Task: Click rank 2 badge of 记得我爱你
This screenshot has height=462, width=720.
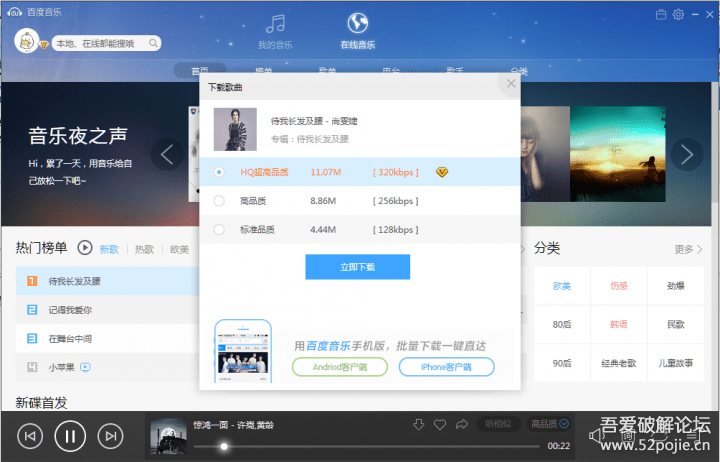Action: [x=32, y=310]
